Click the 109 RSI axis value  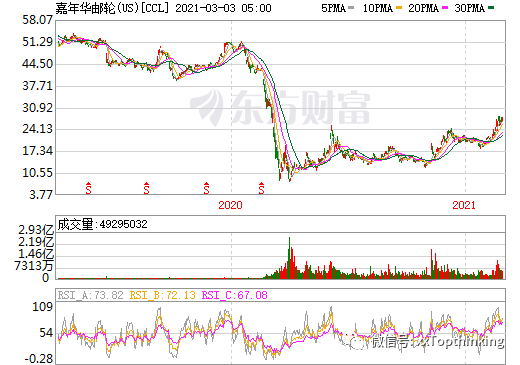(x=42, y=307)
